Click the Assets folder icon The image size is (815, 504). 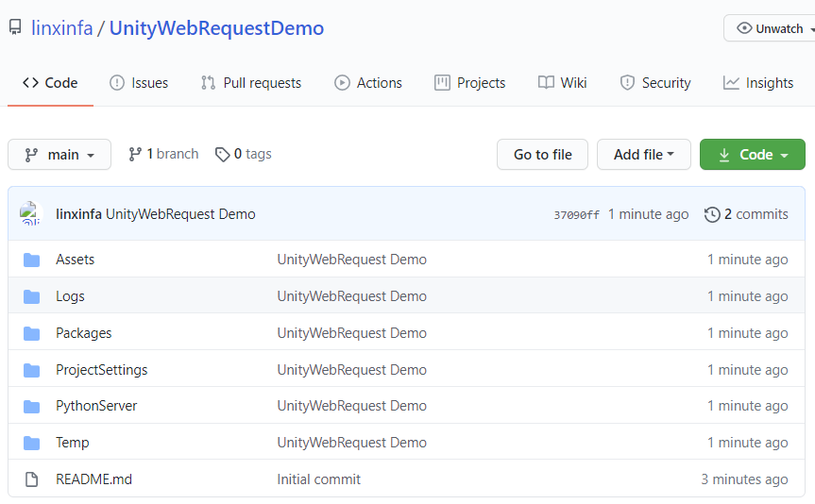pyautogui.click(x=31, y=260)
